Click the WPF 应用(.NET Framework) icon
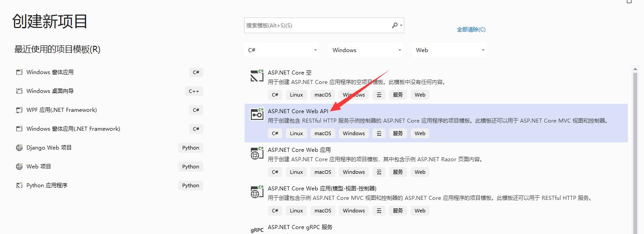The height and width of the screenshot is (234, 644). [x=19, y=110]
